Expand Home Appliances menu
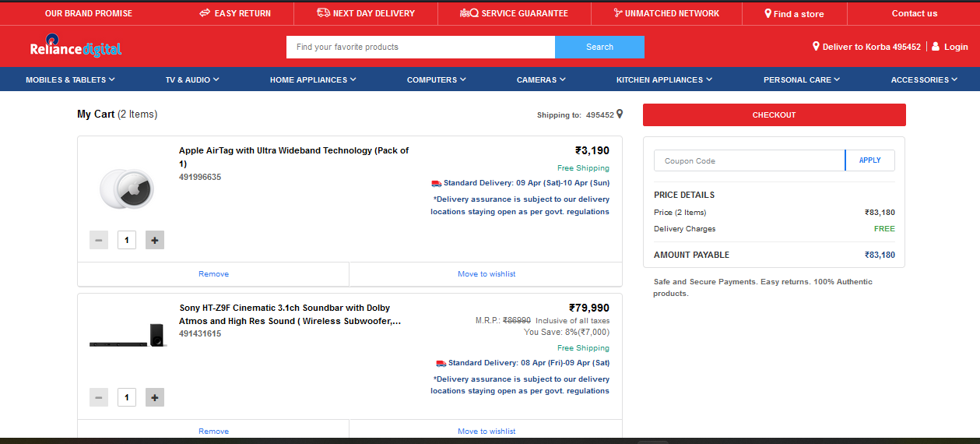 click(x=313, y=79)
